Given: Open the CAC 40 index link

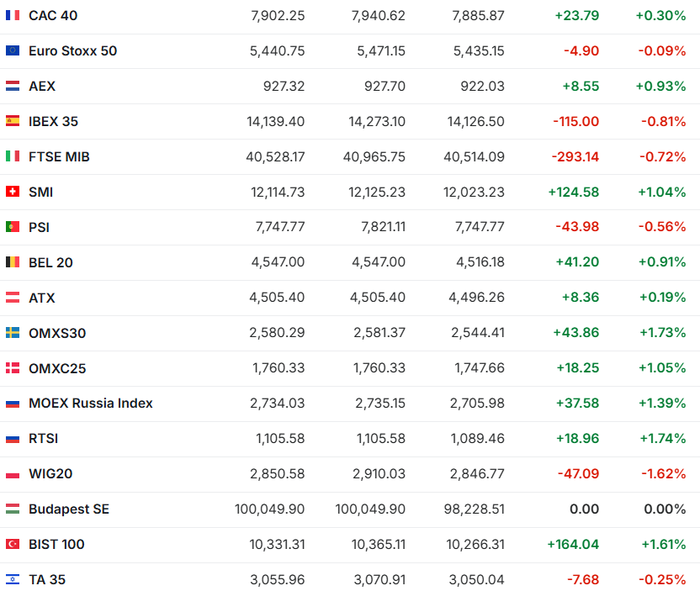Looking at the screenshot, I should (x=52, y=15).
